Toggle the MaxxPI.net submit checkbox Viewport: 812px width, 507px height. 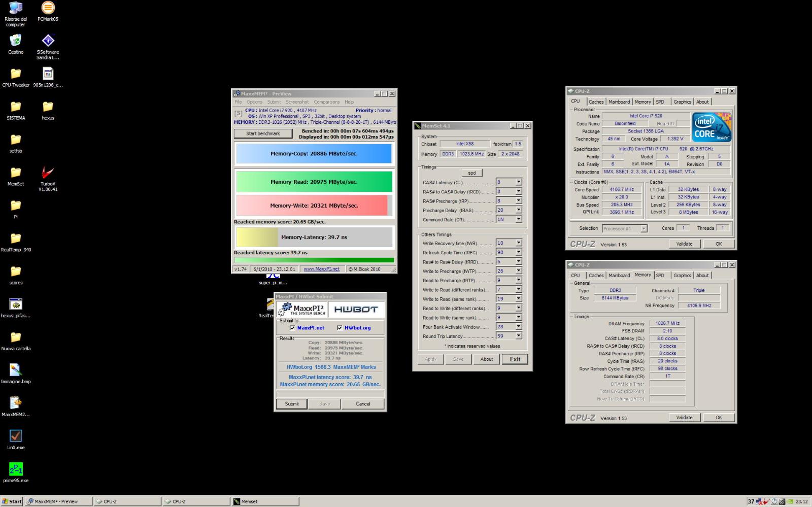tap(292, 328)
